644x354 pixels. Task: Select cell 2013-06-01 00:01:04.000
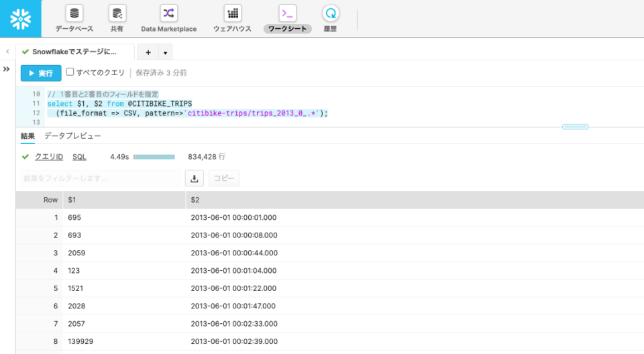[x=233, y=271]
